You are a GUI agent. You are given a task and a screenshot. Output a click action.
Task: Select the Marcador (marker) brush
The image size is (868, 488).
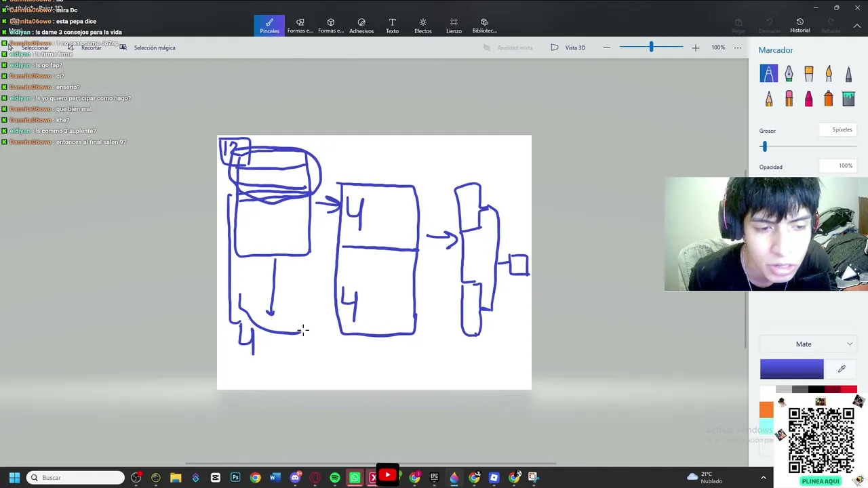768,73
